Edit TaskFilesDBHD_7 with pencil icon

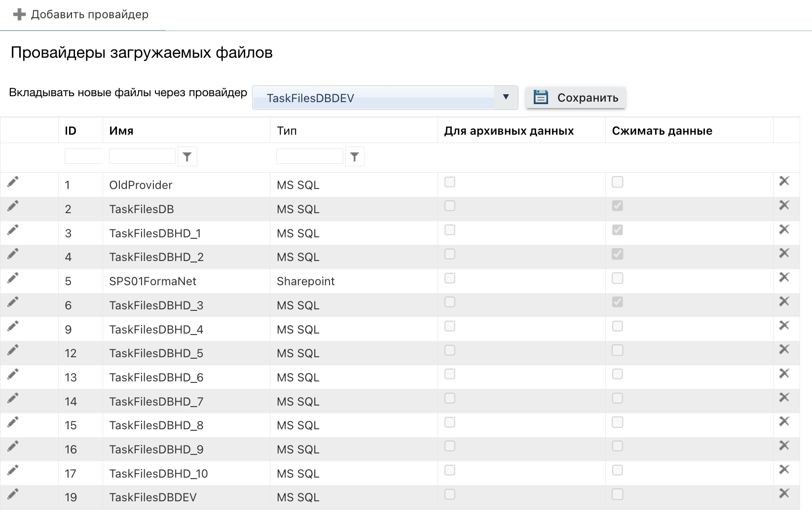13,398
